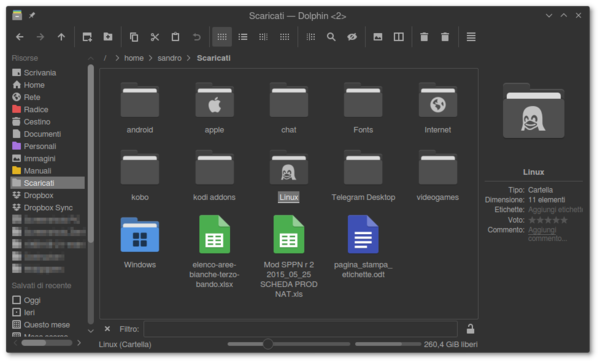600x363 pixels.
Task: Click the 'Scaricati' breadcrumb segment
Action: [x=214, y=58]
